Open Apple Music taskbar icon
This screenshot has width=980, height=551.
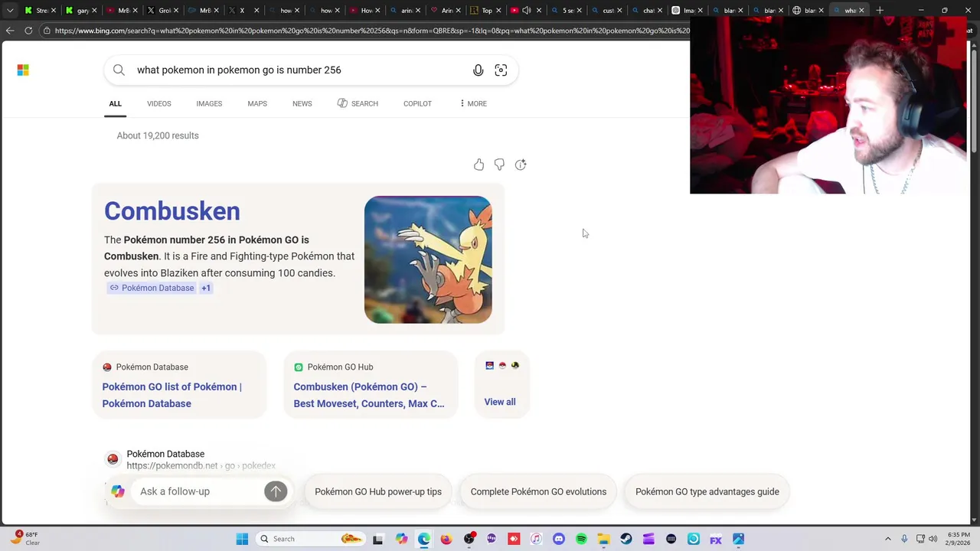tap(536, 539)
